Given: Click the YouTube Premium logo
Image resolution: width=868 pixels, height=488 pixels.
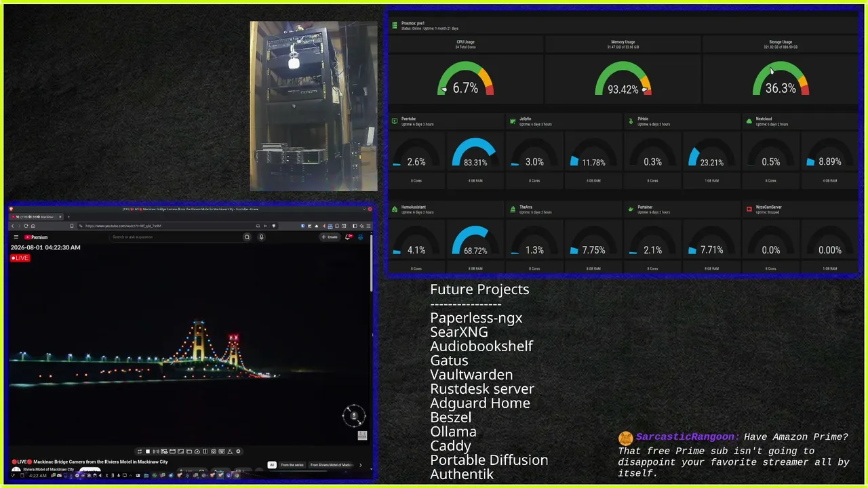Looking at the screenshot, I should point(36,237).
